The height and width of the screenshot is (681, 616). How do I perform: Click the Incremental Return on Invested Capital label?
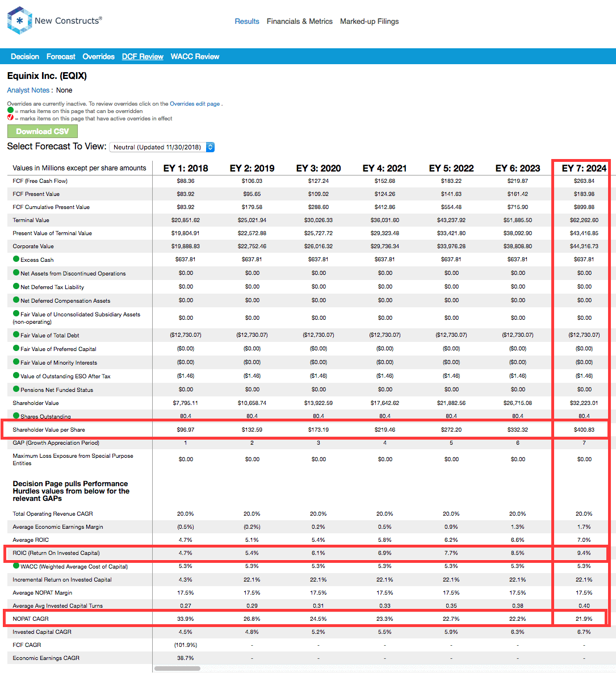click(x=62, y=579)
